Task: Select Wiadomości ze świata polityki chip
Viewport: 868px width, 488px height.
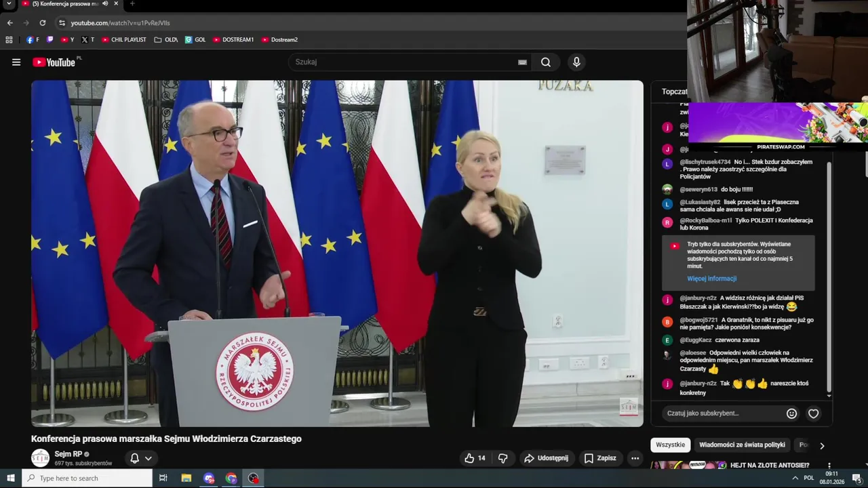Action: pyautogui.click(x=742, y=445)
